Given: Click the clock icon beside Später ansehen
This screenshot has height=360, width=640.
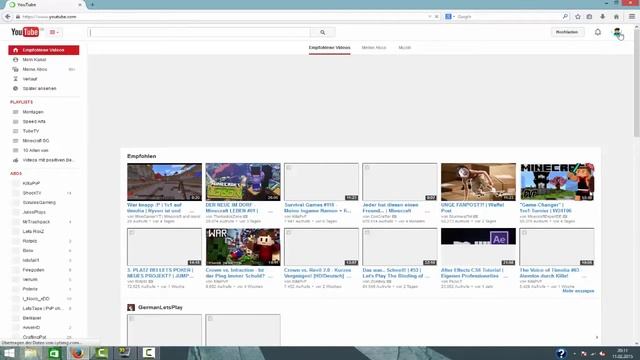Looking at the screenshot, I should click(16, 89).
